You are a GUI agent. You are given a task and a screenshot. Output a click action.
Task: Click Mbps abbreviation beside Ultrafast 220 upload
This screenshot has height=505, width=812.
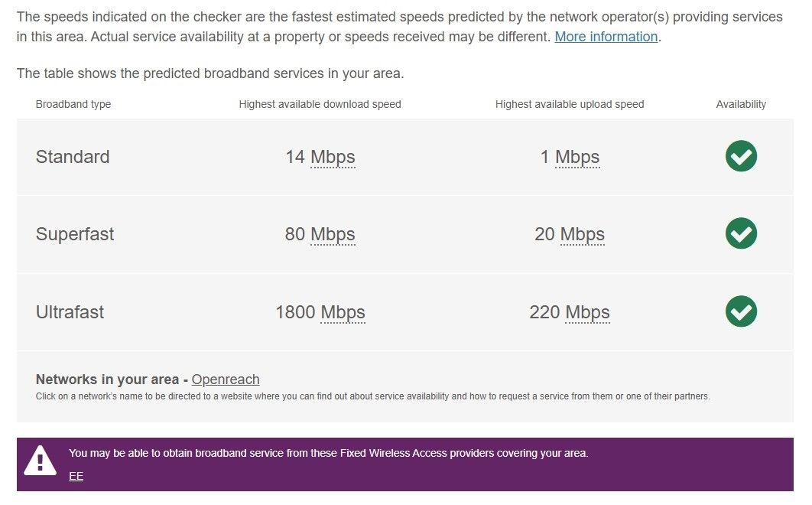(x=587, y=312)
